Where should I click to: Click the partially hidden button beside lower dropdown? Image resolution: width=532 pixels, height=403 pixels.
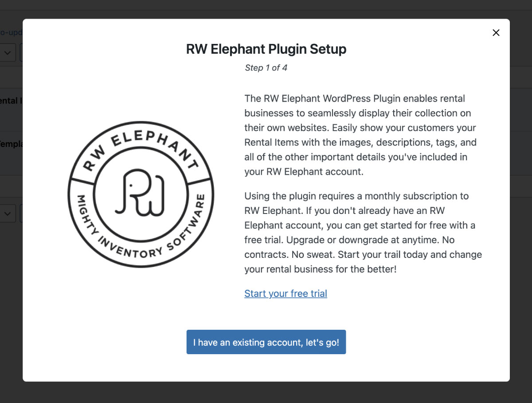coord(21,213)
